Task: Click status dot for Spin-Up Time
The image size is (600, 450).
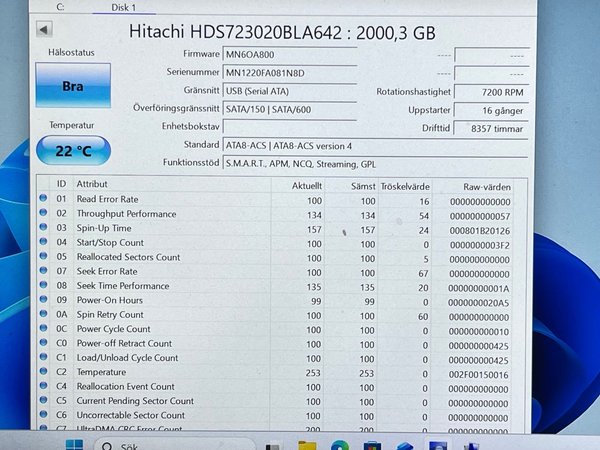Action: coord(43,229)
